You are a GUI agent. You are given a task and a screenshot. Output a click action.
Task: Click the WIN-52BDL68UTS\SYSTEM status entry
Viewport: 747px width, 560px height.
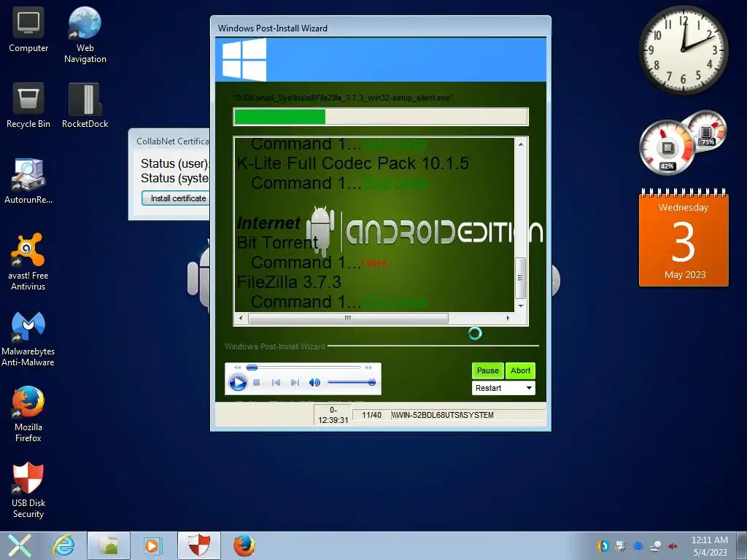[468, 415]
